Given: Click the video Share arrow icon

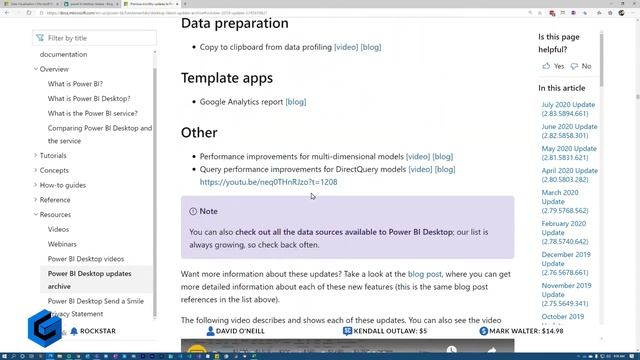Looking at the screenshot, I should [492, 349].
